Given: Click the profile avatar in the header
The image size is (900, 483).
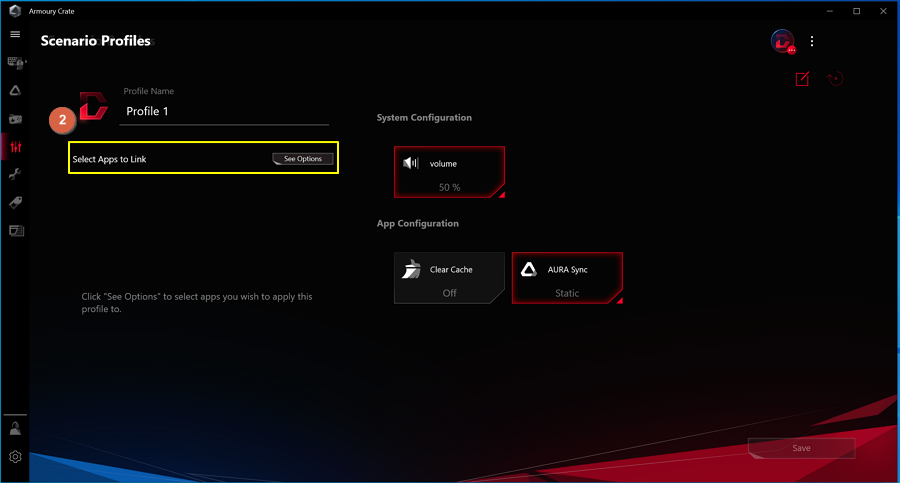Looking at the screenshot, I should coord(782,41).
